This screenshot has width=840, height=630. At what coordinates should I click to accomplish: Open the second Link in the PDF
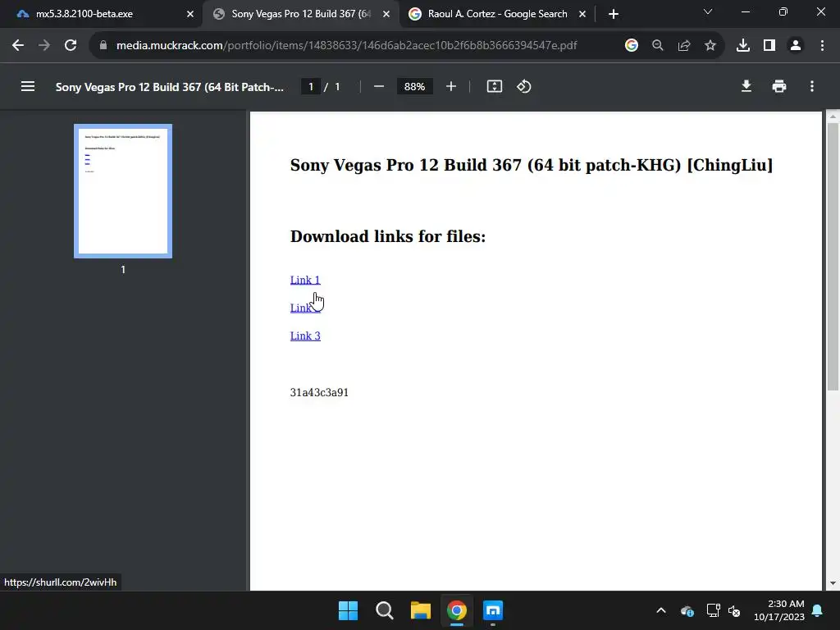pyautogui.click(x=305, y=308)
